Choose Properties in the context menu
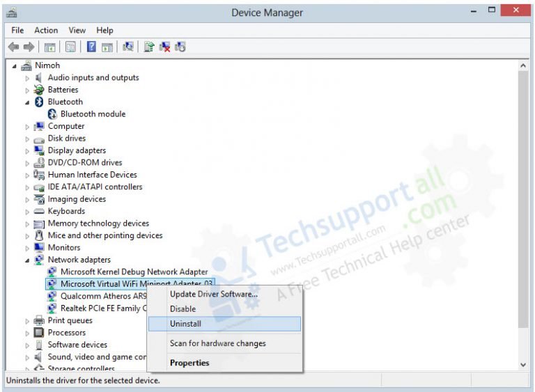Viewport: 535px width, 392px height. 224,363
